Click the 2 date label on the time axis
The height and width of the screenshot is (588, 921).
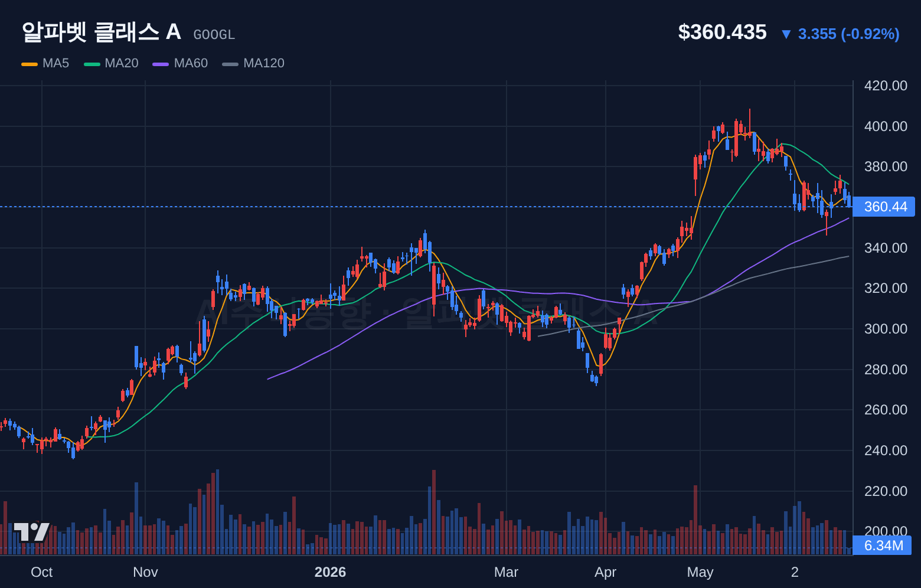pos(795,572)
